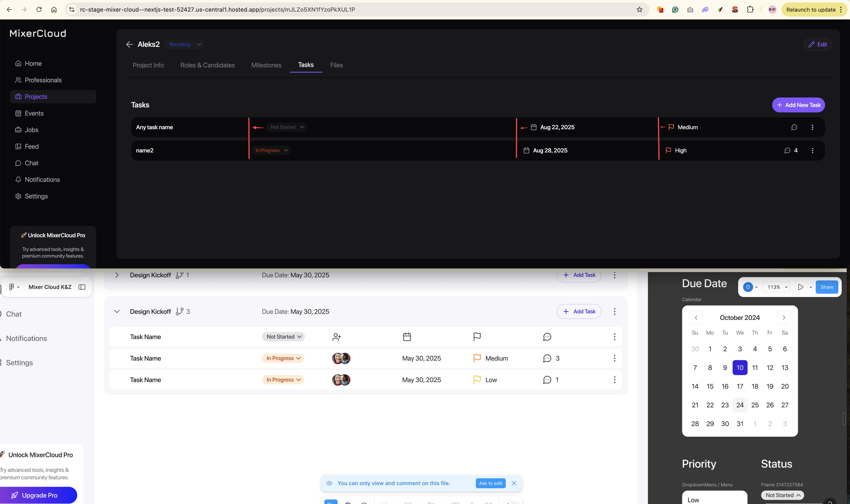Open the Not Started status dropdown
Viewport: 850px width, 504px height.
[287, 127]
